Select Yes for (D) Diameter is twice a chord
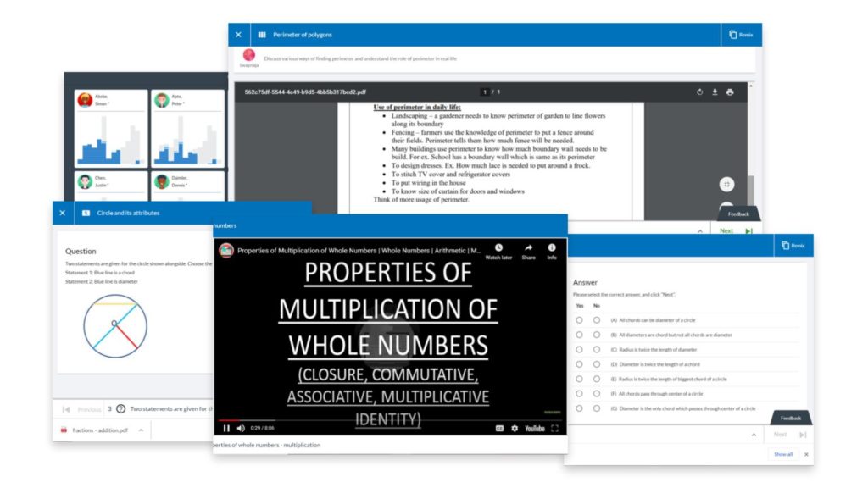The height and width of the screenshot is (488, 868). tap(579, 364)
